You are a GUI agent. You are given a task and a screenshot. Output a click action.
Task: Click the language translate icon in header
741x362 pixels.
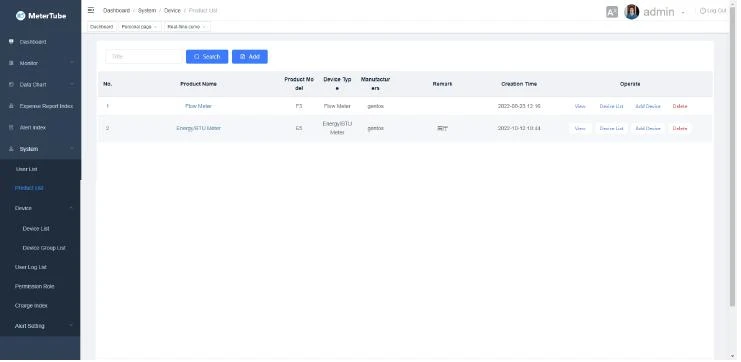612,12
